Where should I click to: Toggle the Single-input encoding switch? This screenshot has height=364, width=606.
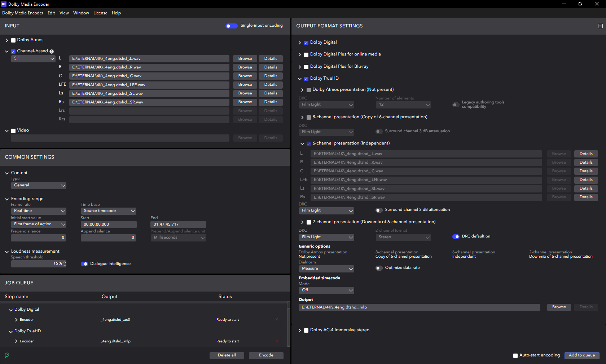click(x=231, y=26)
